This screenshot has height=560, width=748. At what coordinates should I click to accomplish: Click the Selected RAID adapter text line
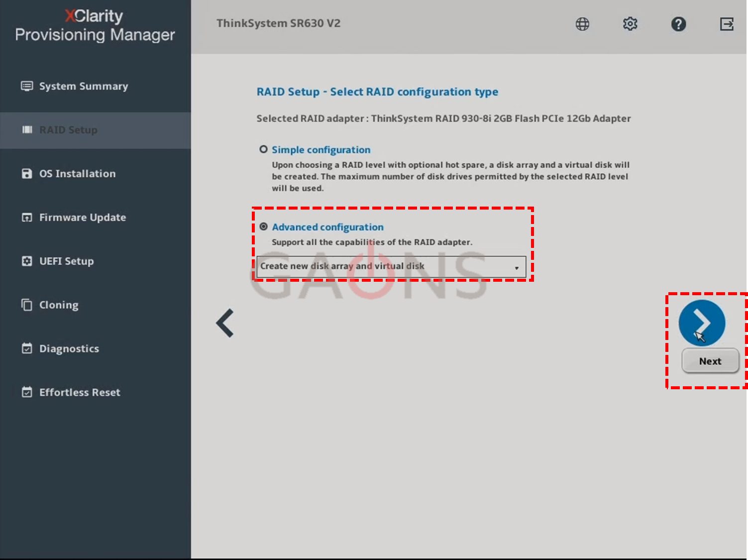point(443,118)
